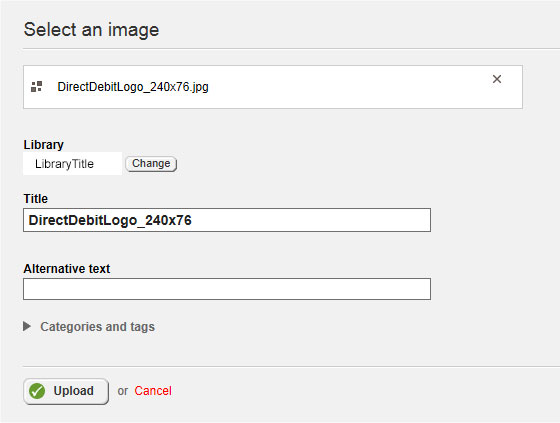
Task: Expand the Categories and tags triangle
Action: tap(27, 326)
